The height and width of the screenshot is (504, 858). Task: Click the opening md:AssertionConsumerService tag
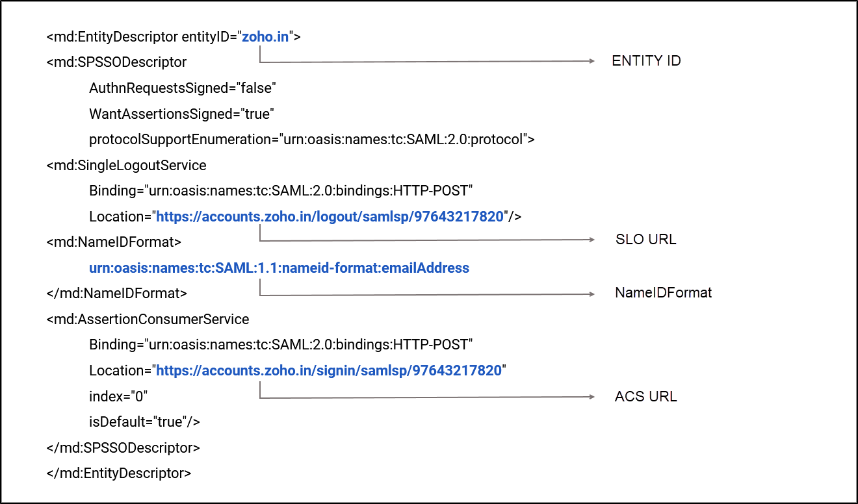click(148, 320)
